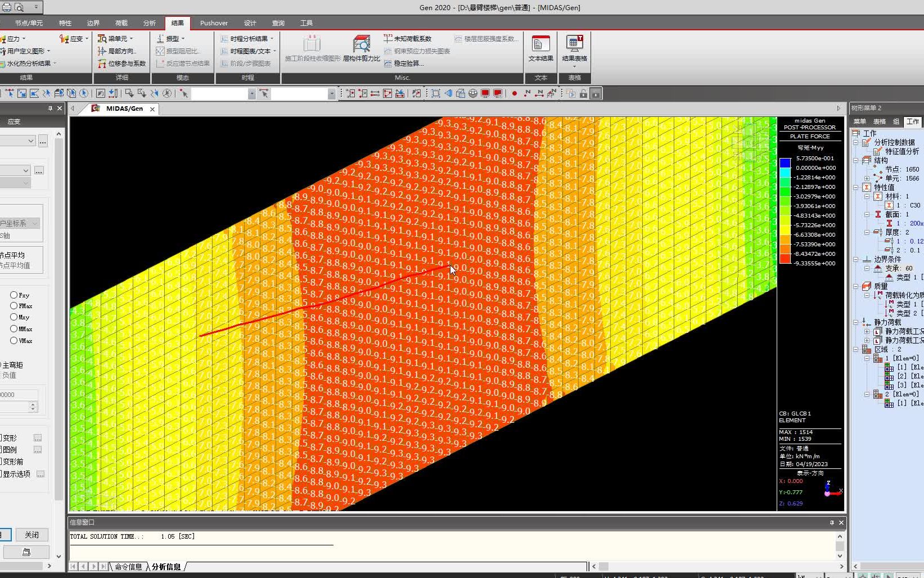Toggle the 变形前 checkbox
This screenshot has height=578, width=924.
pos(1,462)
